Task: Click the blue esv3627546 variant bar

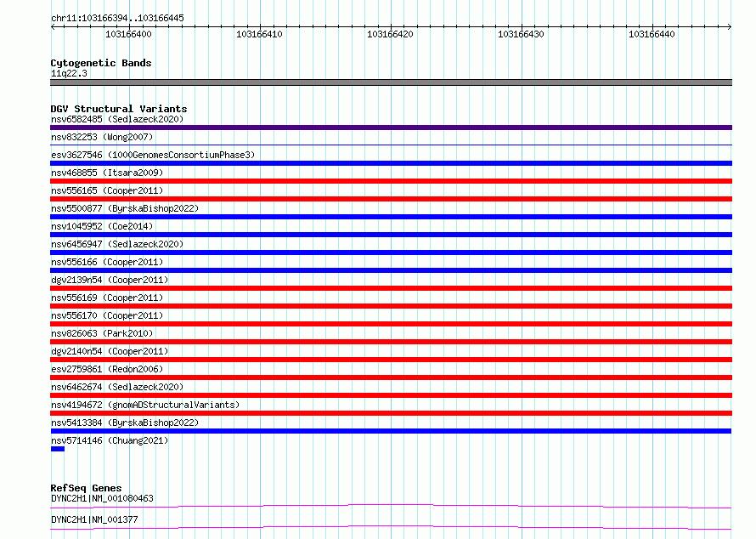Action: pos(391,163)
